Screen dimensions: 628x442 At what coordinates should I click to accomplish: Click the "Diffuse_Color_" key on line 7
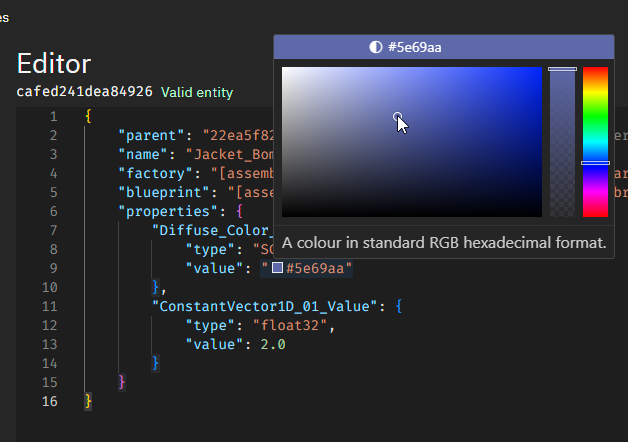(x=213, y=231)
